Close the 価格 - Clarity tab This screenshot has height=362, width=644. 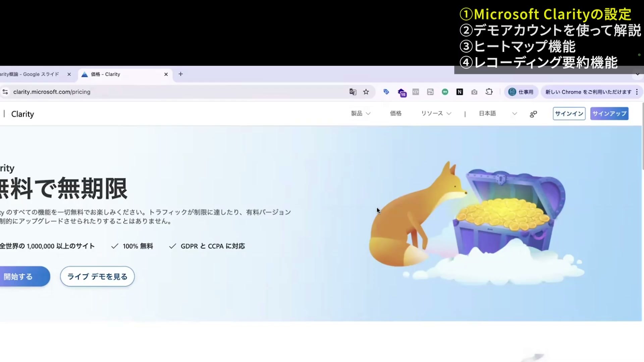coord(166,74)
